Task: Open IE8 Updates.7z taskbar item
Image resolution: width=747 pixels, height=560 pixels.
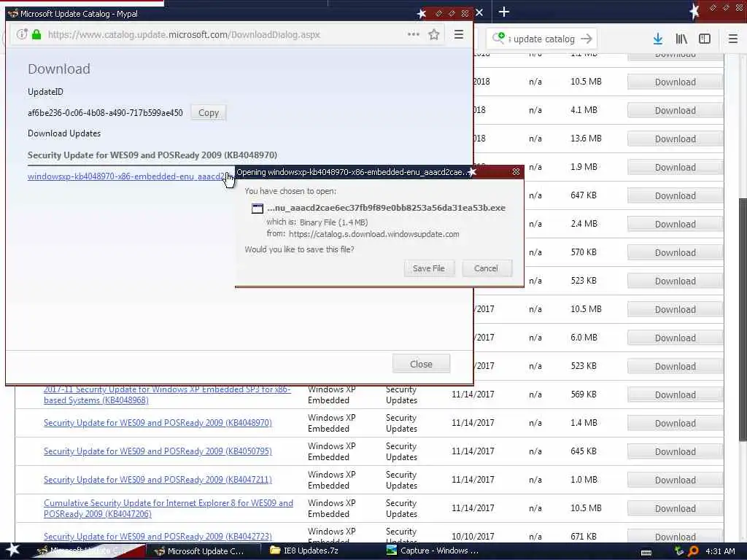Action: click(x=305, y=551)
